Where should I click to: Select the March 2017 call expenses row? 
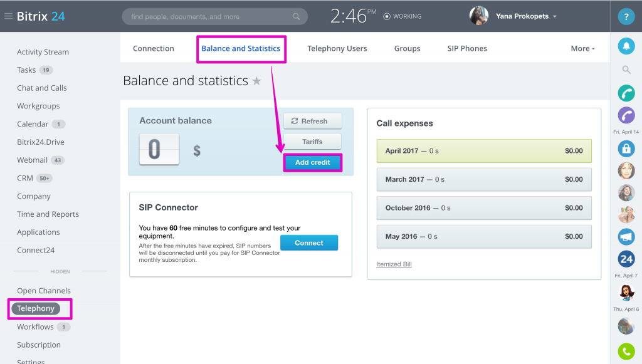point(484,179)
